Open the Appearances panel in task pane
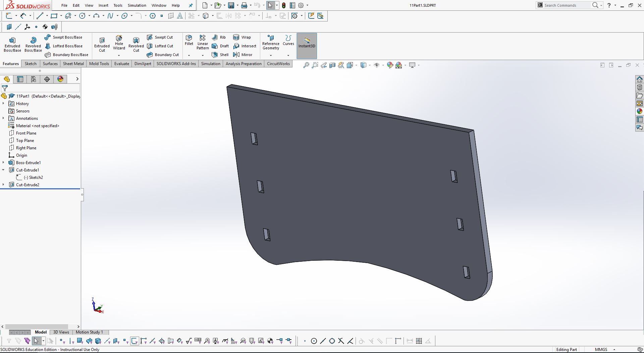Viewport: 644px width, 353px height. pos(640,111)
